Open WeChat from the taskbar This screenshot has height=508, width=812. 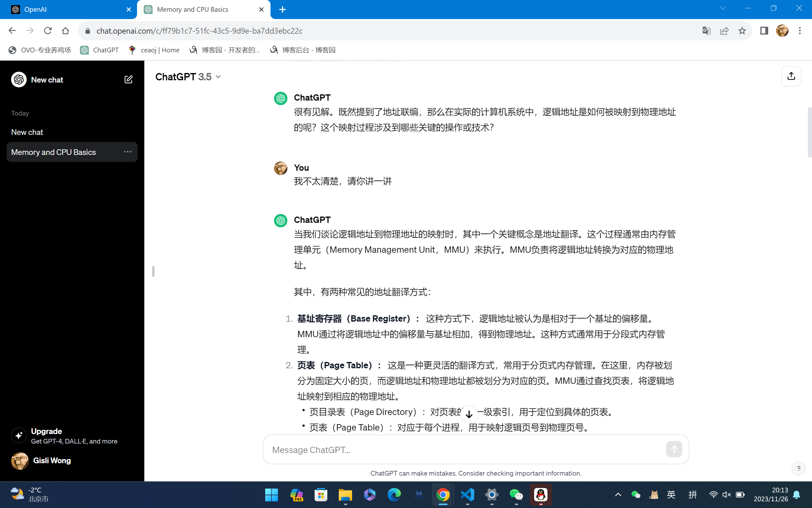(516, 495)
